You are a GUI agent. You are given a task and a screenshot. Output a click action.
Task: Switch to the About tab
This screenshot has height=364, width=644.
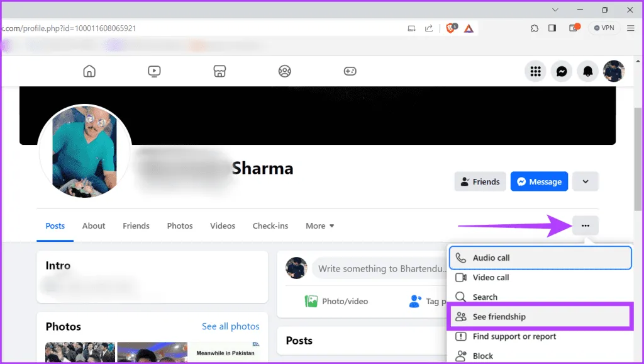tap(94, 225)
